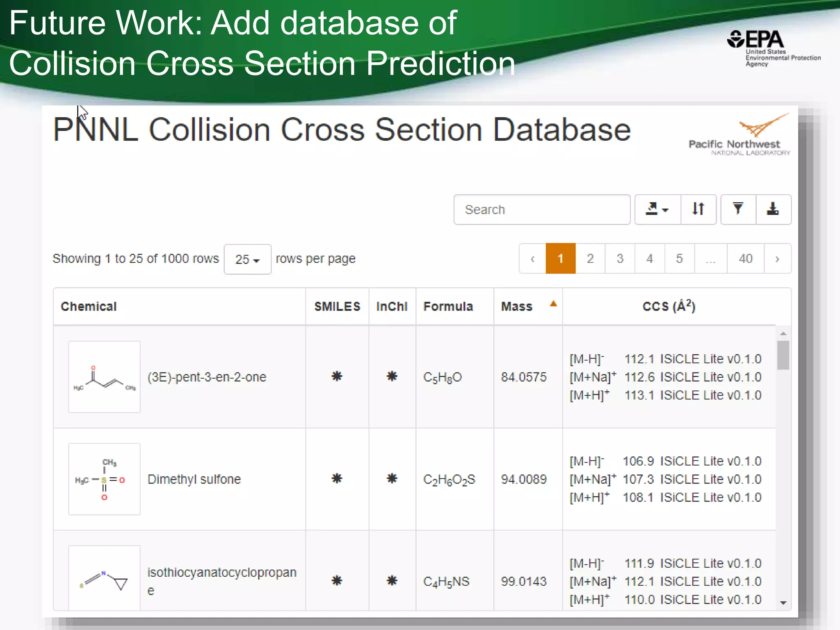
Task: Click InChI asterisk for (3E)-pent-3-en-2-one
Action: [x=392, y=376]
